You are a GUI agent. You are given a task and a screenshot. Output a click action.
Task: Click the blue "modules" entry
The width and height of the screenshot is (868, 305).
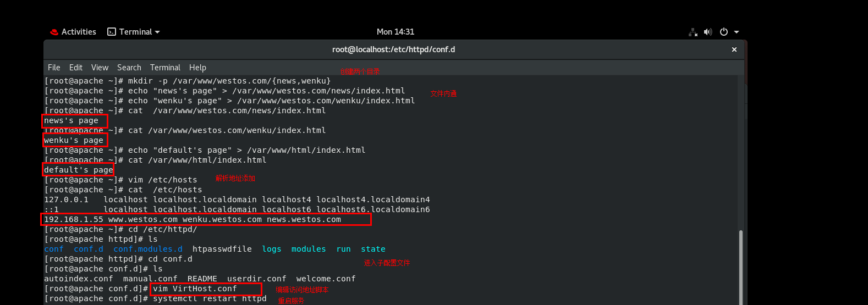[309, 249]
